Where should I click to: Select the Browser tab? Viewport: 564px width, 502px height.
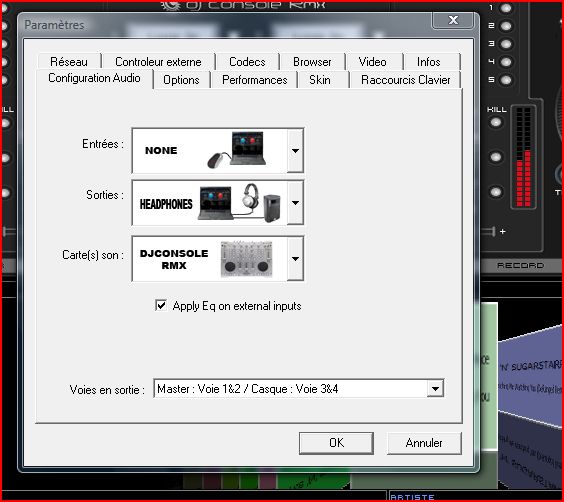312,62
